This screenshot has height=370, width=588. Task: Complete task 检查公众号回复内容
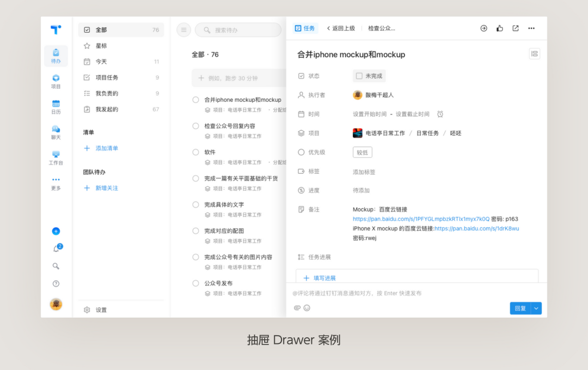pyautogui.click(x=196, y=126)
